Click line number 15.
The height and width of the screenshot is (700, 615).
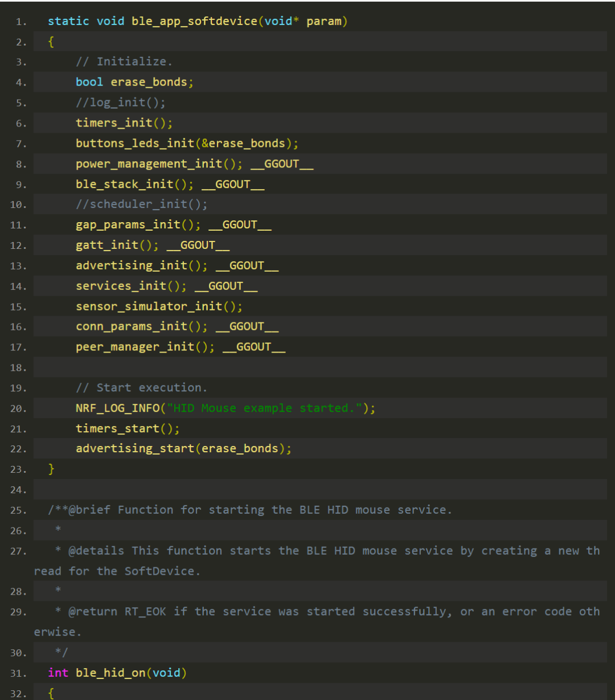(18, 307)
